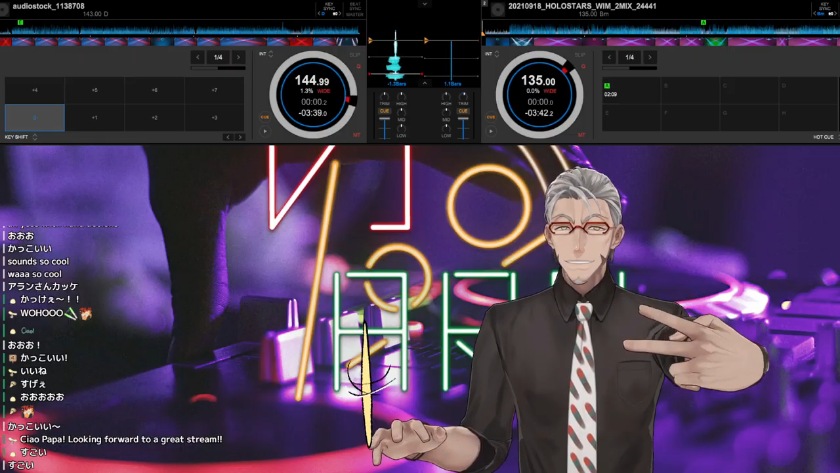This screenshot has height=473, width=840.
Task: Select key shift pad +1
Action: [95, 117]
